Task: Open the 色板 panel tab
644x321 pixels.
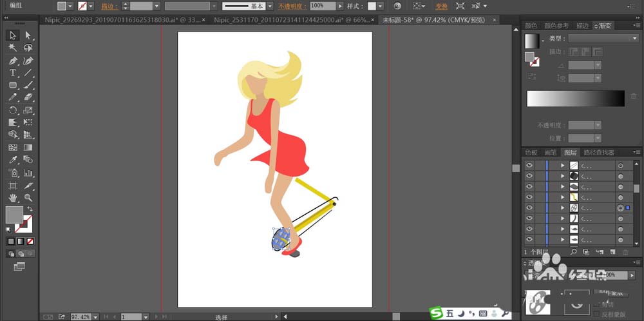Action: [x=531, y=153]
